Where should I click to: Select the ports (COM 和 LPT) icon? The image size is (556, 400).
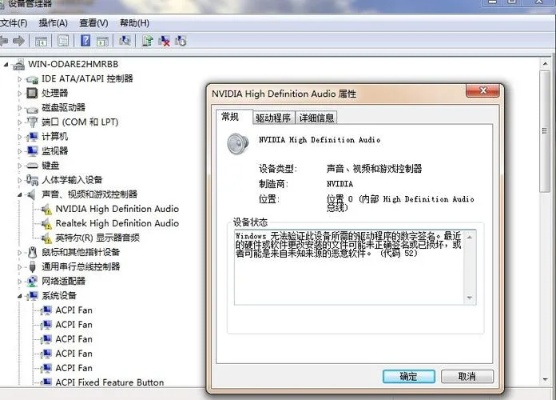tap(32, 122)
